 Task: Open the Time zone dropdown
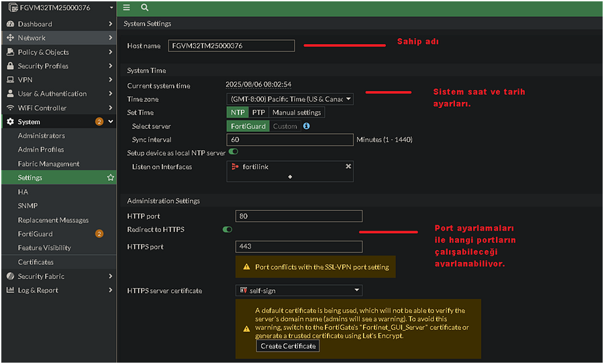[290, 99]
